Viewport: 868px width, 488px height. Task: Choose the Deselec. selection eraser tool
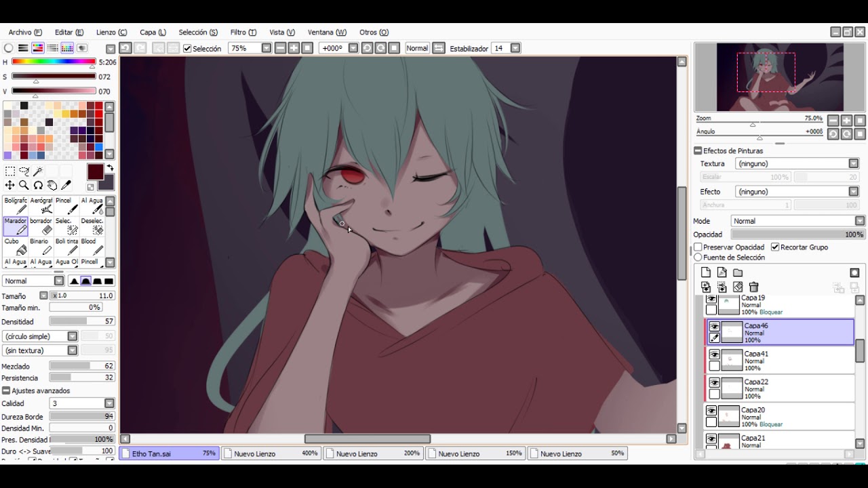coord(92,226)
